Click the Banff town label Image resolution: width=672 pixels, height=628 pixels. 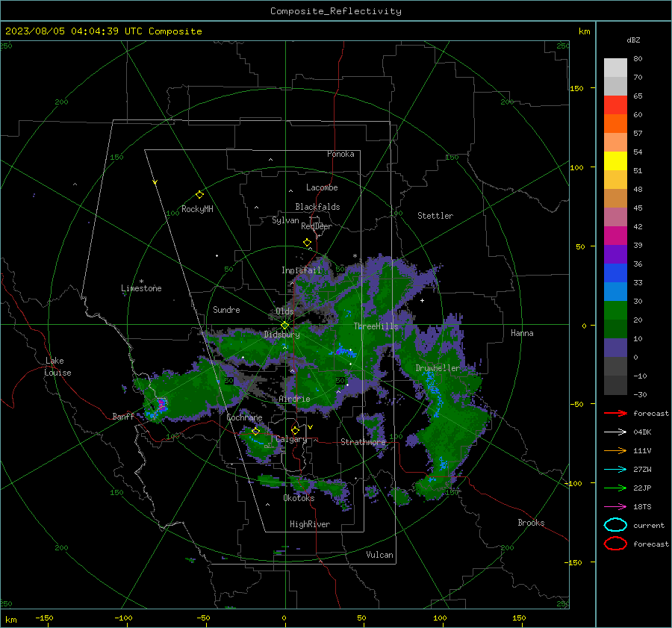coord(123,417)
